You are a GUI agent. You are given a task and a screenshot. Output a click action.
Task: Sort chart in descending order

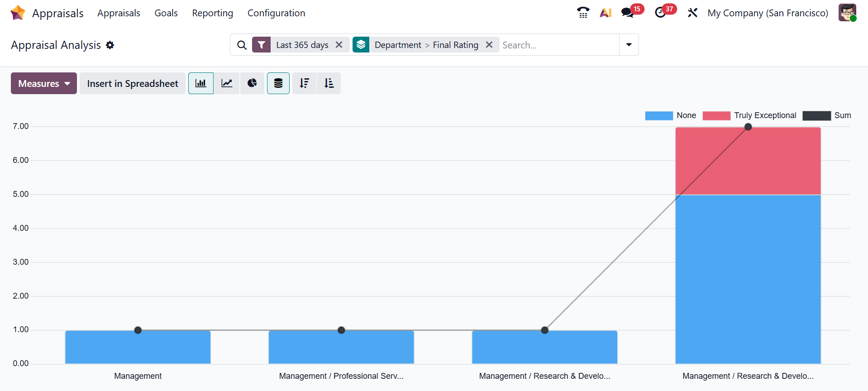(x=305, y=83)
